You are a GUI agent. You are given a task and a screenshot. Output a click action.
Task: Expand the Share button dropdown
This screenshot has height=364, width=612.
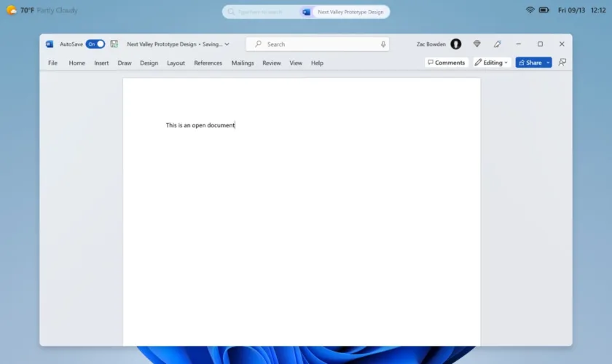[548, 63]
